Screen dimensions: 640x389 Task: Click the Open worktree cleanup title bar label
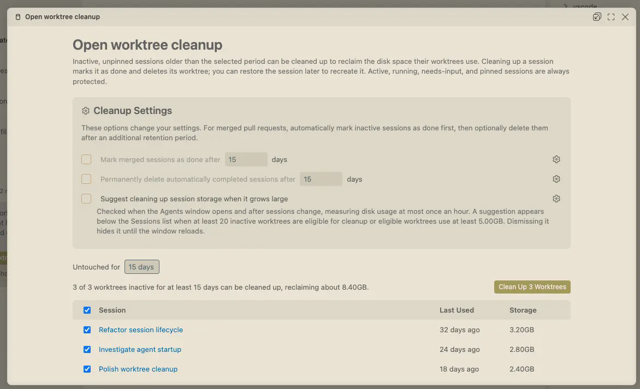tap(62, 17)
